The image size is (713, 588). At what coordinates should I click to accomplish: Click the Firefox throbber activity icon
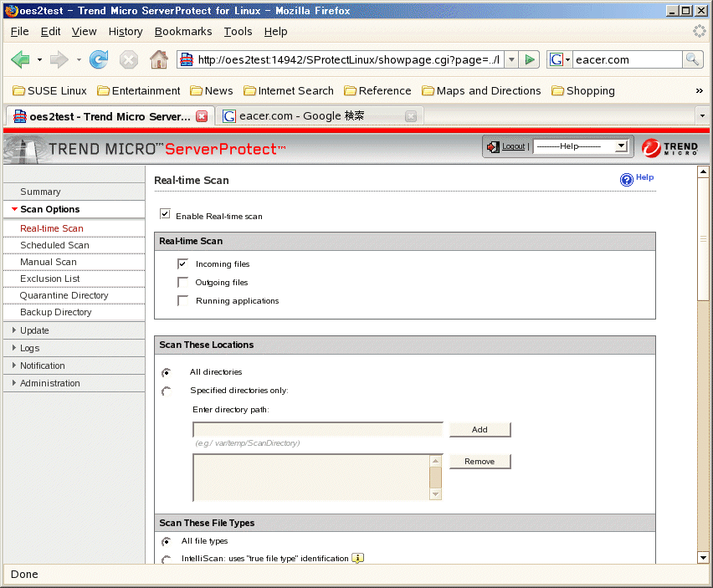pos(700,31)
